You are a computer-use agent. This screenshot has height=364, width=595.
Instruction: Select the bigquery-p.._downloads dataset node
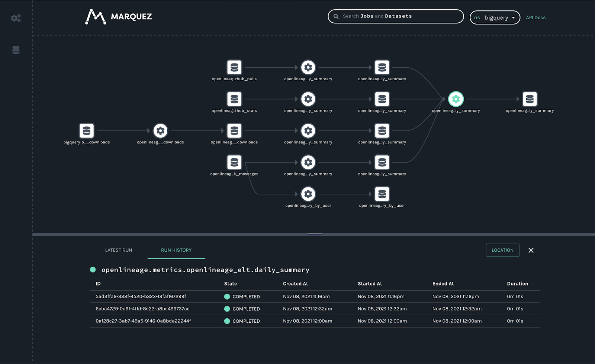pos(87,131)
